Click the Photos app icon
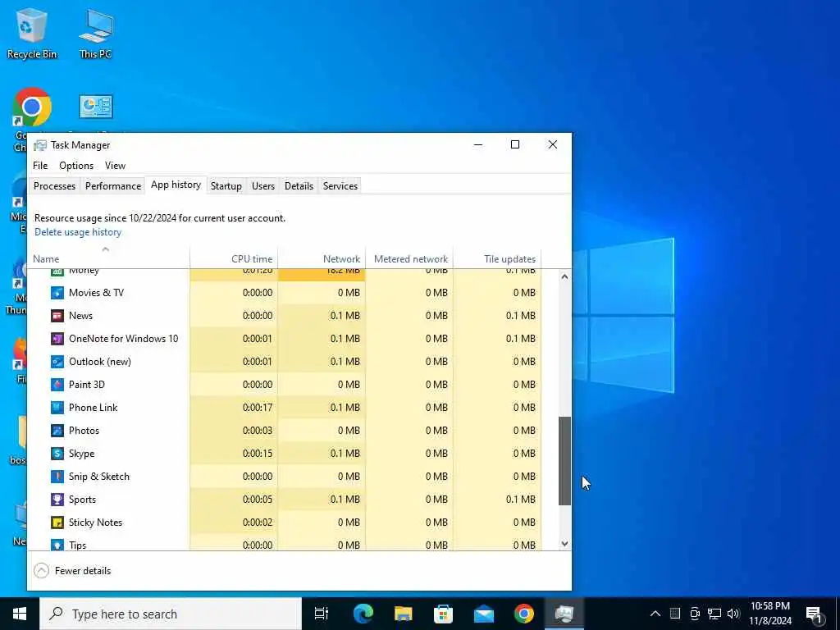Screen dimensions: 840x630 [x=57, y=431]
